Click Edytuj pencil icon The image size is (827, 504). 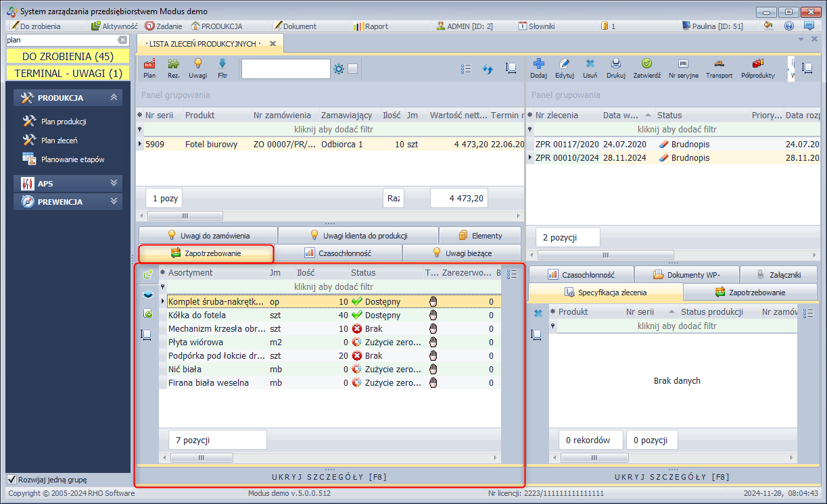564,68
